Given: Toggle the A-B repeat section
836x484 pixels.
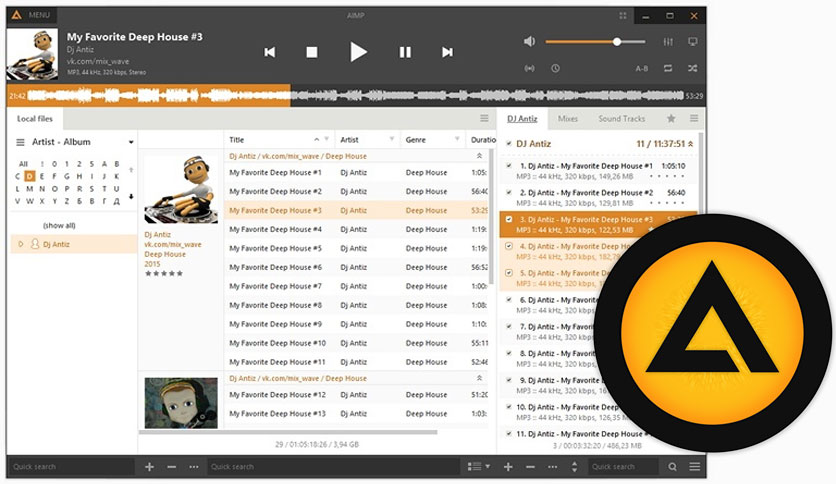Looking at the screenshot, I should point(642,68).
